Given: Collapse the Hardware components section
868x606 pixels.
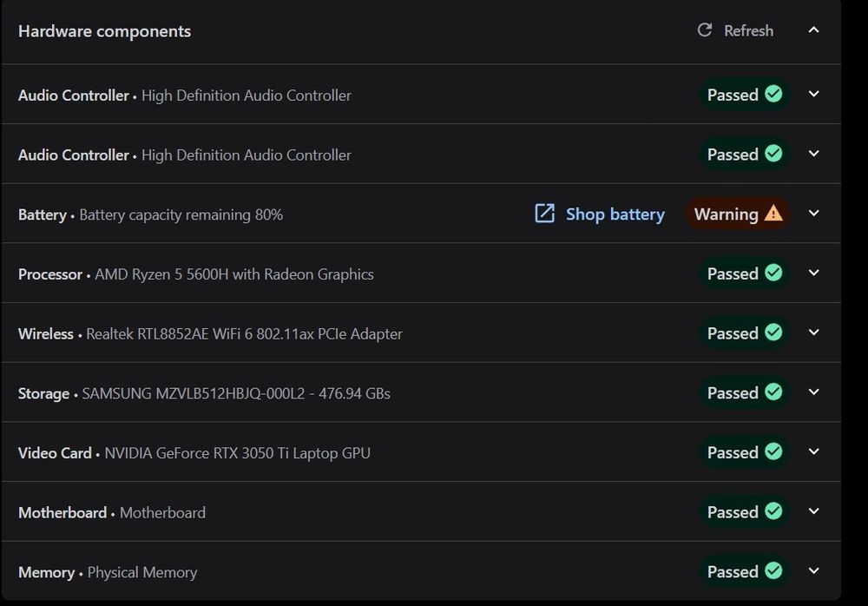Looking at the screenshot, I should (813, 30).
